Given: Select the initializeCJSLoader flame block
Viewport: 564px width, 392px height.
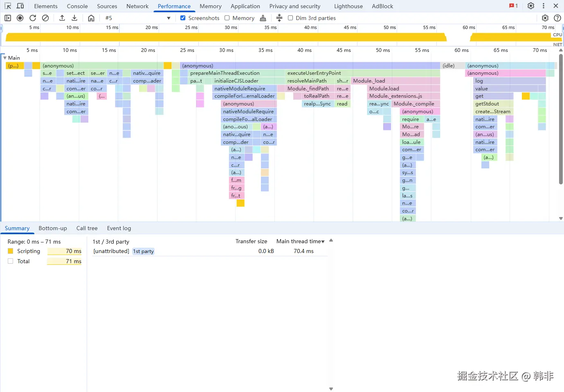Looking at the screenshot, I should (x=249, y=81).
